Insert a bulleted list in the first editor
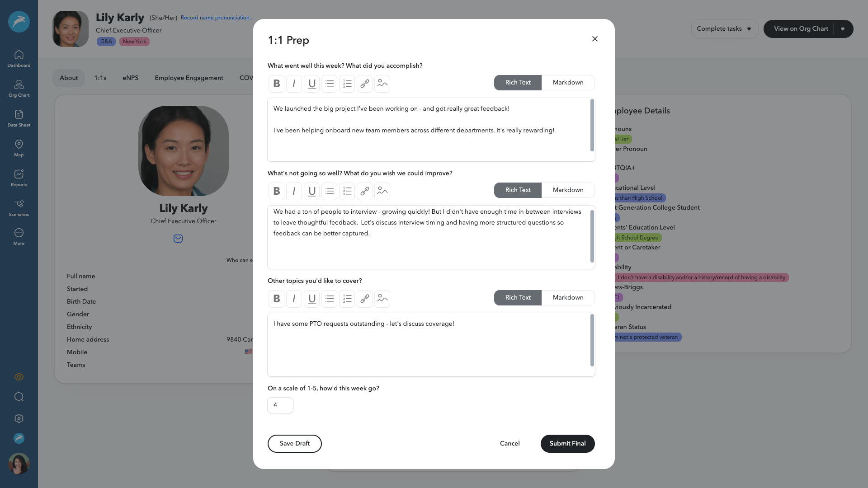The height and width of the screenshot is (488, 868). (329, 84)
